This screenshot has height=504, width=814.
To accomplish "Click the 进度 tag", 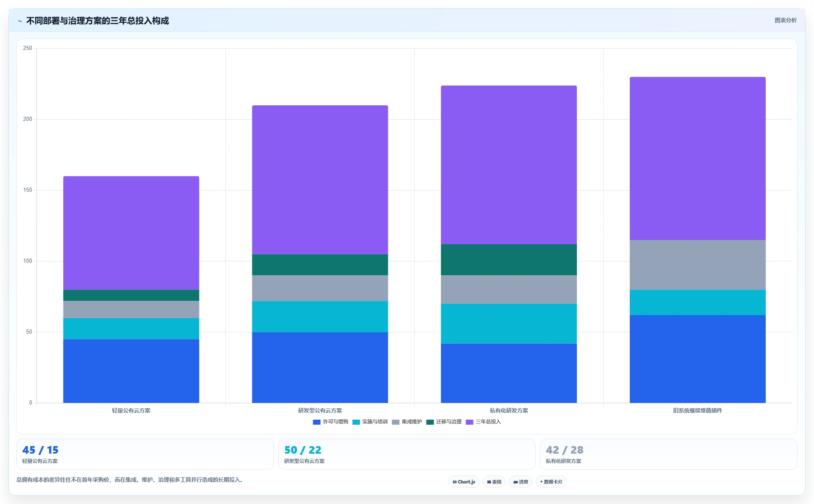I will click(x=521, y=482).
